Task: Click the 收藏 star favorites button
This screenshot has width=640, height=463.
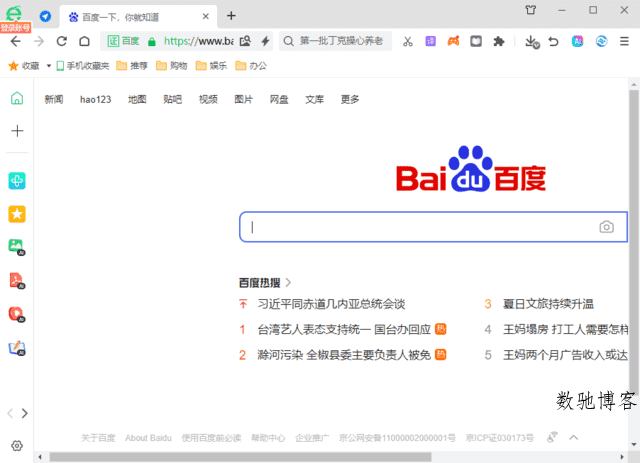Action: (x=24, y=66)
